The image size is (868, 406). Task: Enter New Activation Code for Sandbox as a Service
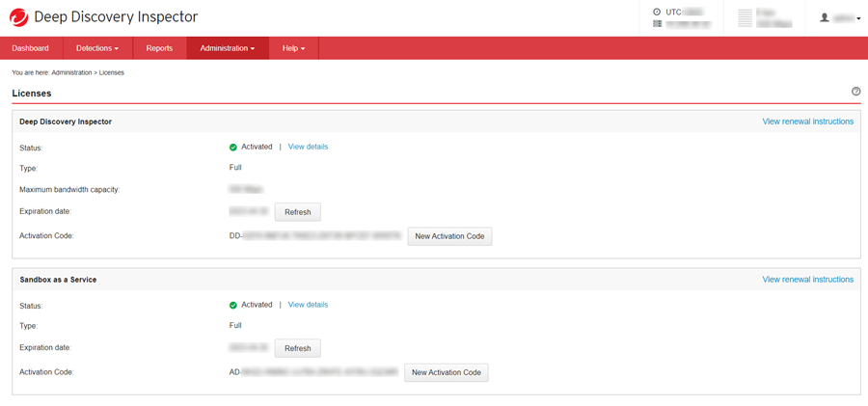(446, 372)
